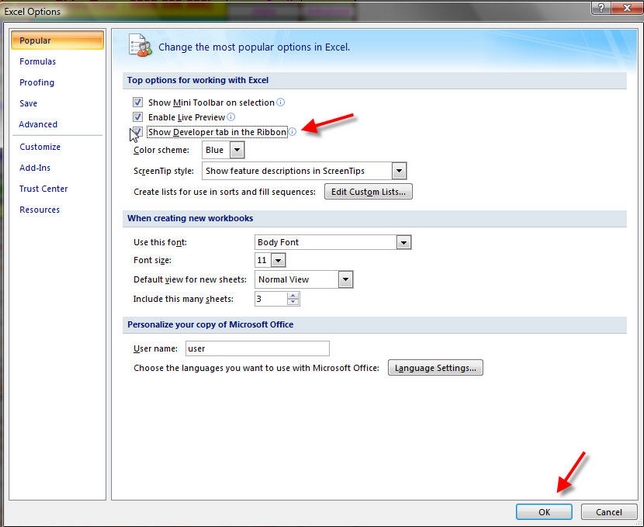Screen dimensions: 644x527
Task: Switch to the Formulas category
Action: 38,62
